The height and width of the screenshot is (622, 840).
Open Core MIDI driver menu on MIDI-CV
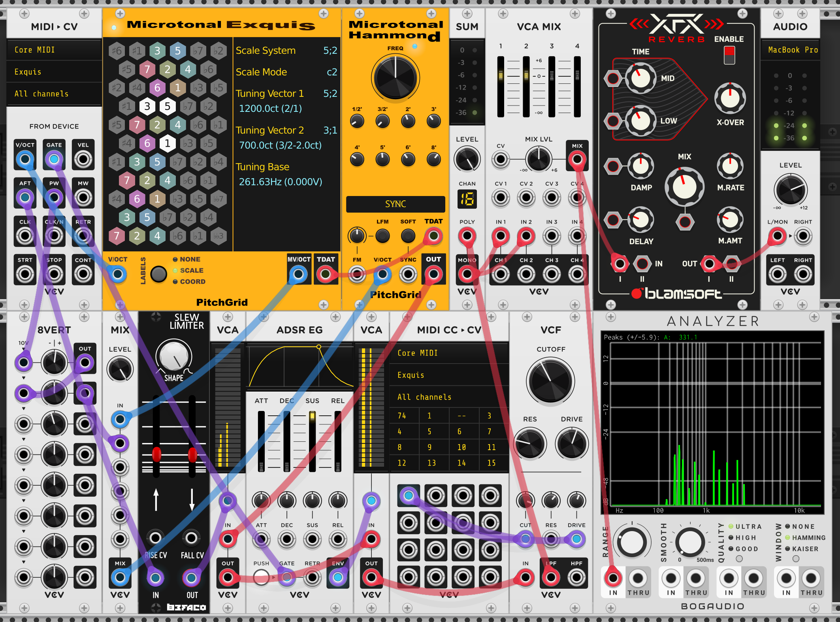click(x=54, y=50)
